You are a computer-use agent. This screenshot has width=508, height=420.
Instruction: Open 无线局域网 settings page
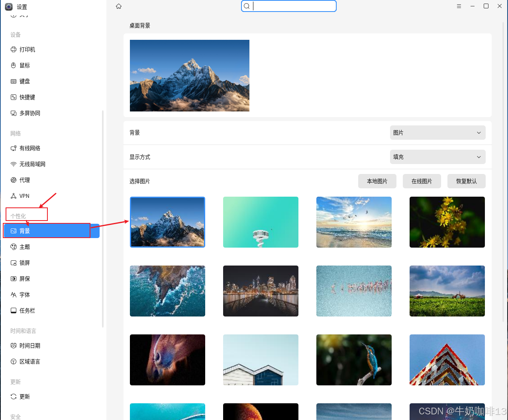[51, 164]
